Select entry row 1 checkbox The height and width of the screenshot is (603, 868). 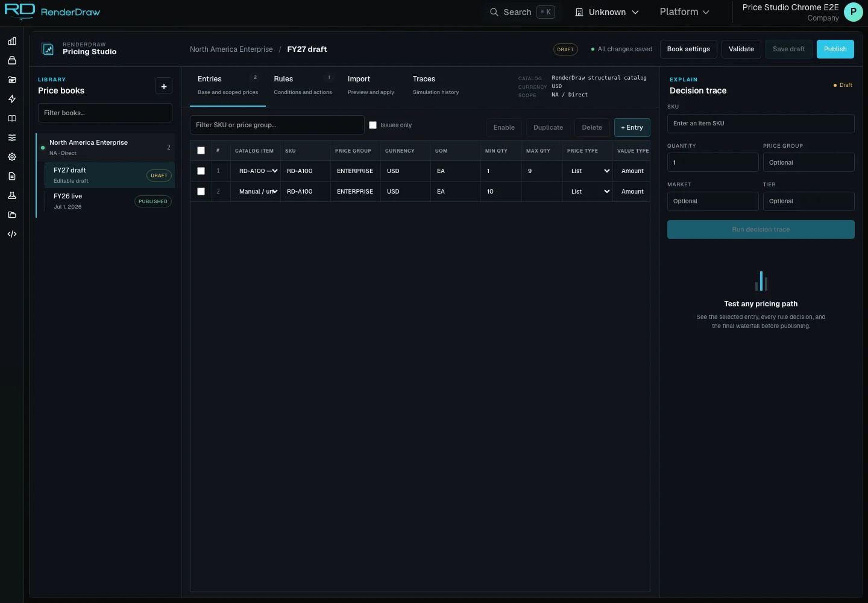[201, 171]
